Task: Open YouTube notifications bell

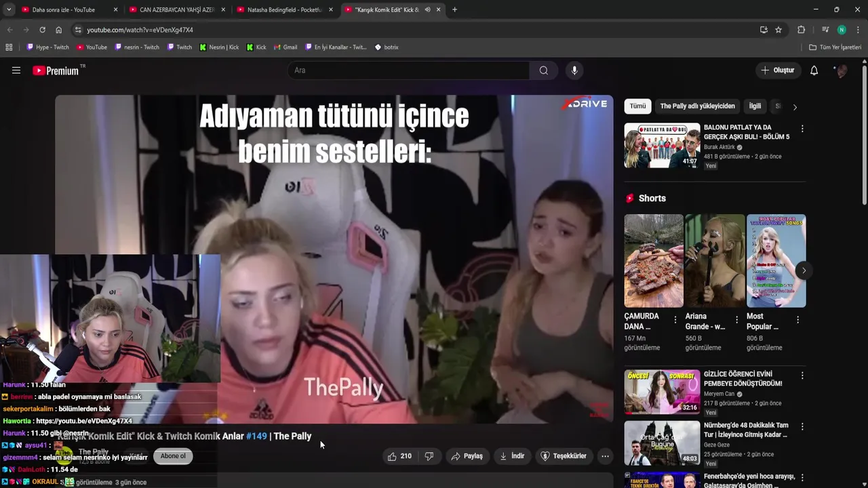Action: [814, 70]
